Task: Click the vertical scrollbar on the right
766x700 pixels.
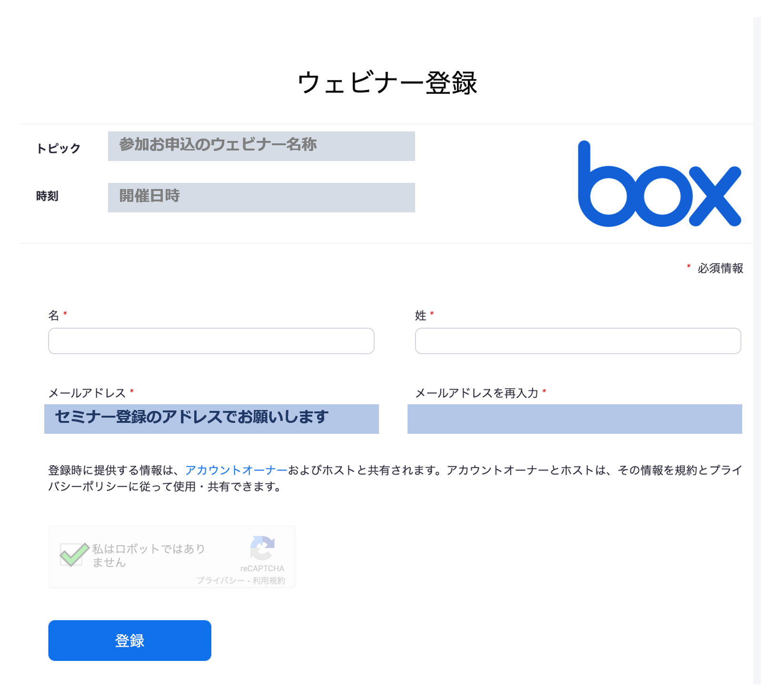Action: (757, 350)
